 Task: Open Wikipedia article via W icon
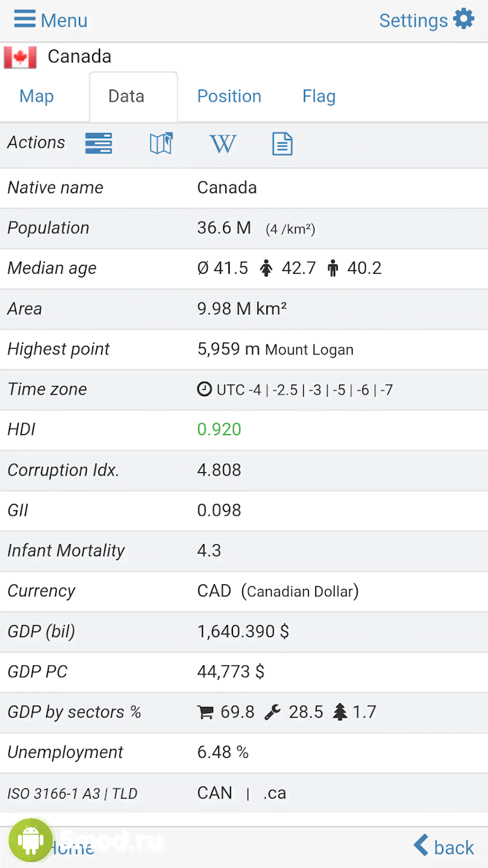(x=222, y=144)
